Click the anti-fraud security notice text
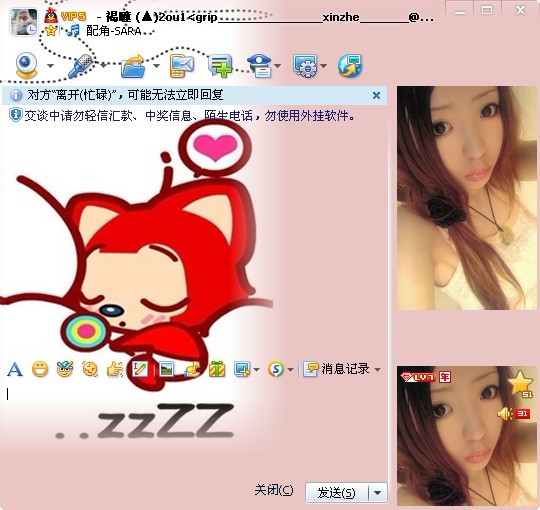 (x=189, y=115)
